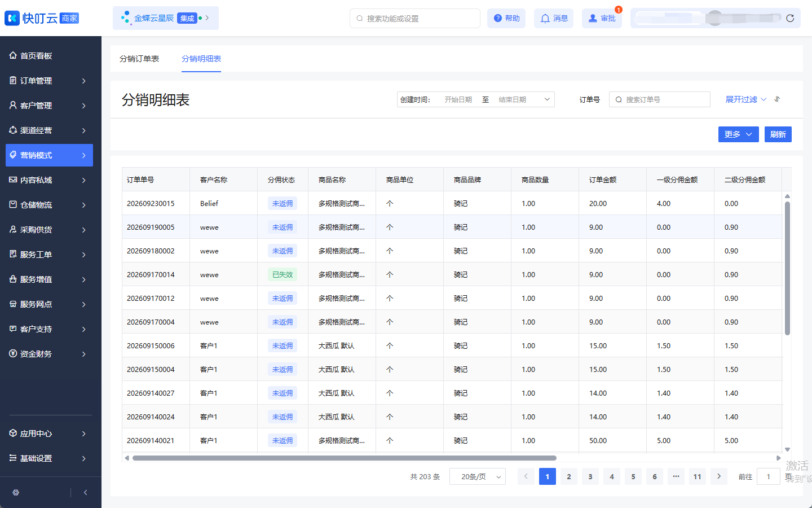Screen dimensions: 812x508
Task: Click the refresh icon in top bar
Action: pos(790,18)
